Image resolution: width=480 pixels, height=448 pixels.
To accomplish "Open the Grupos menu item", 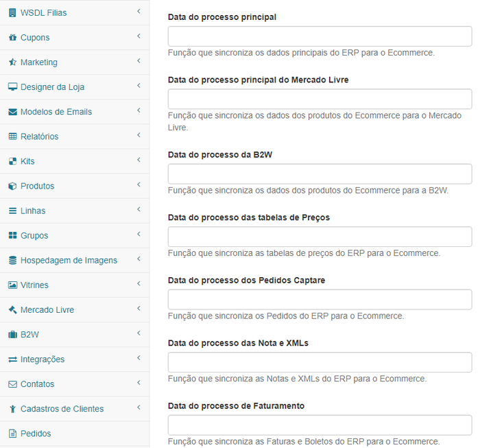I will point(74,235).
